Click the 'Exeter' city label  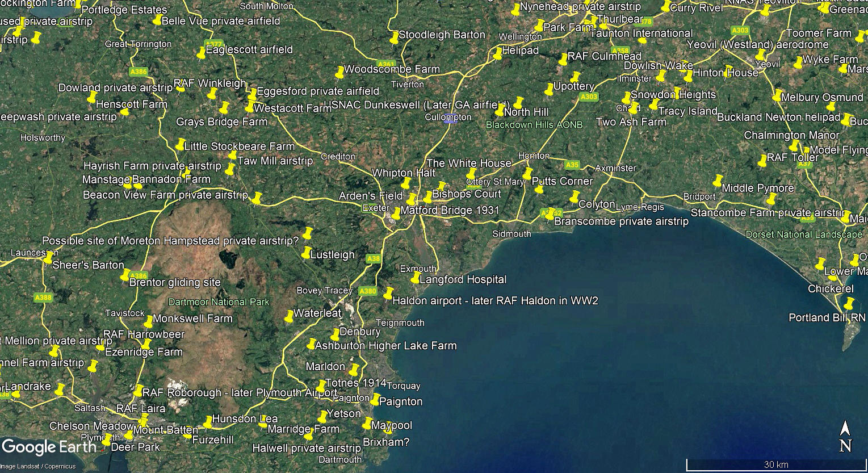[x=376, y=208]
